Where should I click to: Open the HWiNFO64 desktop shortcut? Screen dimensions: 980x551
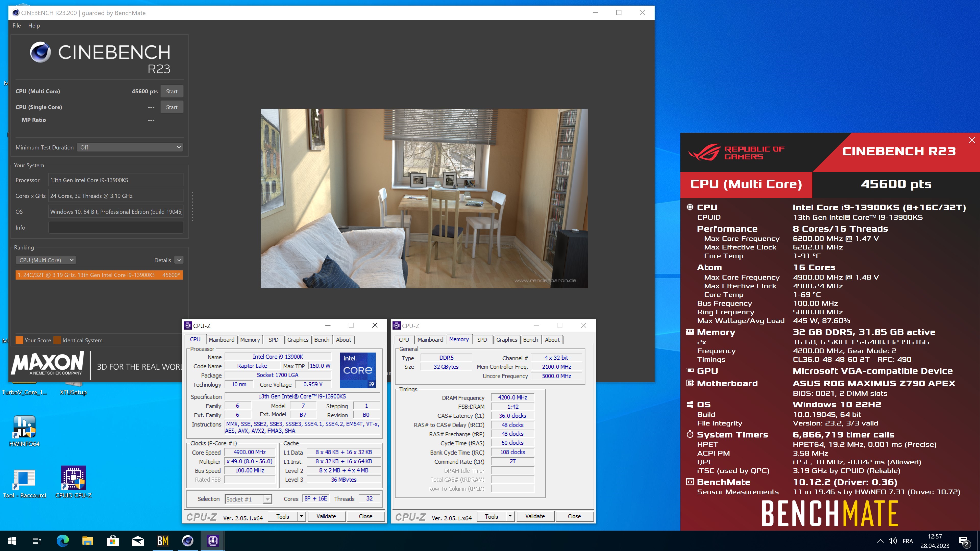24,431
